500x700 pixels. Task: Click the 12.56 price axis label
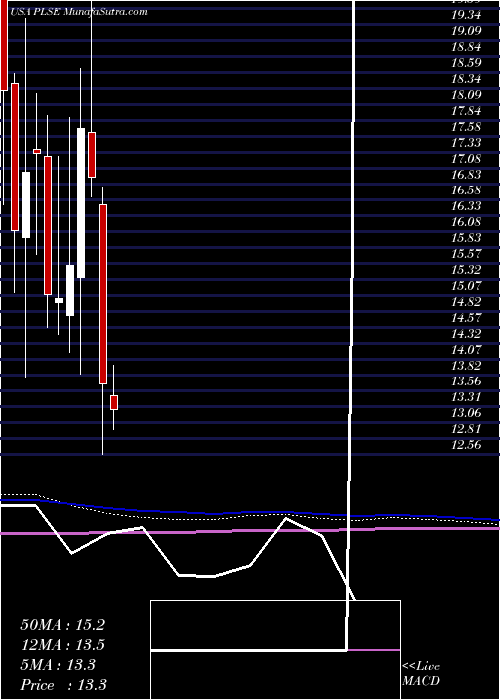click(x=466, y=445)
